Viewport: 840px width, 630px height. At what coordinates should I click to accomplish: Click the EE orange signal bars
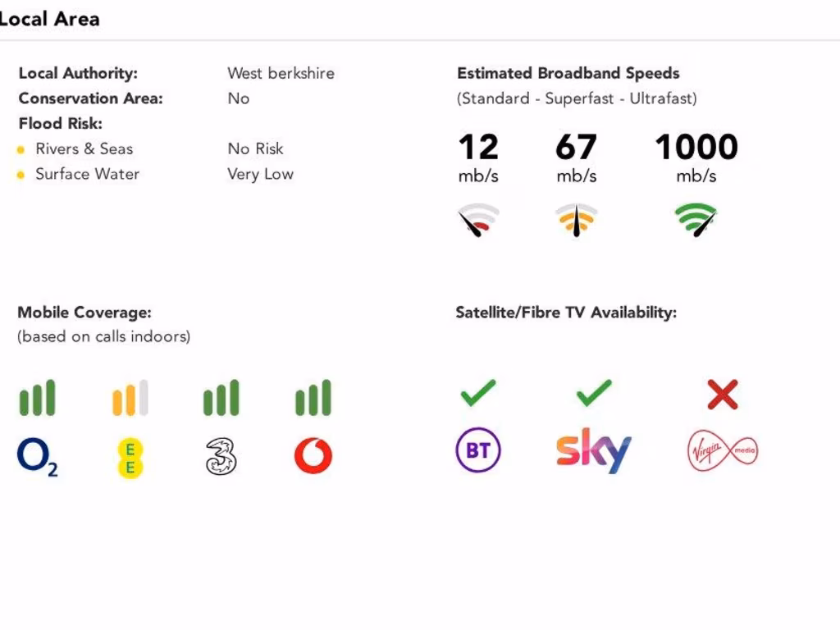(x=130, y=398)
